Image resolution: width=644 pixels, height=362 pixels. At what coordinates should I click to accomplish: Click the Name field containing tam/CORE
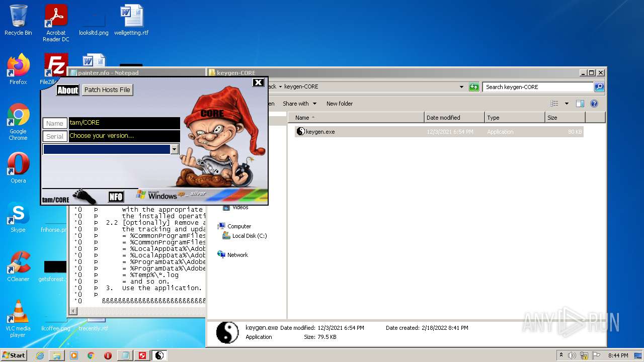point(124,123)
